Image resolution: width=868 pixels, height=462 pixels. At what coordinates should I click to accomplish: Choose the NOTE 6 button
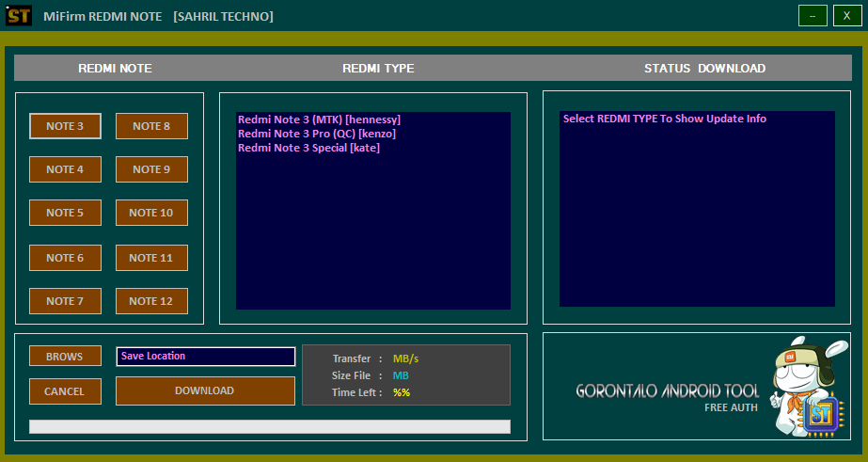click(65, 258)
